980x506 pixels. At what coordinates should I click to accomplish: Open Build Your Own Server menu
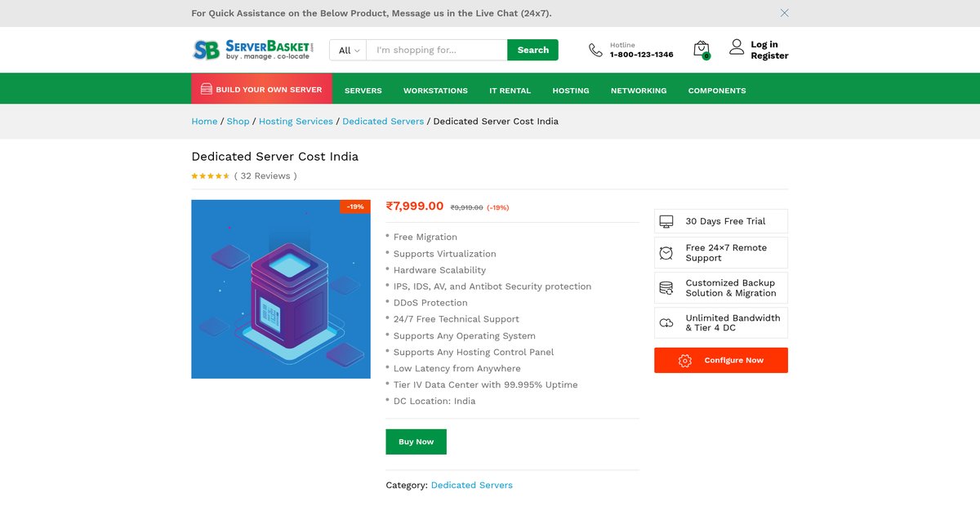pos(261,89)
